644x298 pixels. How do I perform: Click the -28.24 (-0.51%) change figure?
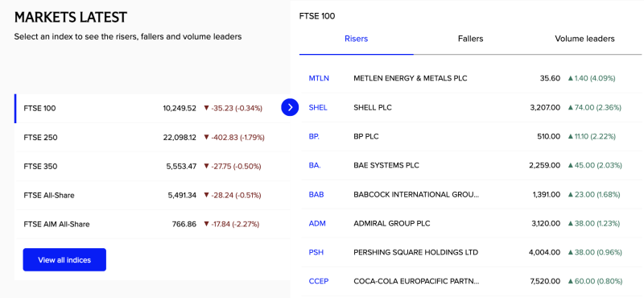click(x=232, y=195)
